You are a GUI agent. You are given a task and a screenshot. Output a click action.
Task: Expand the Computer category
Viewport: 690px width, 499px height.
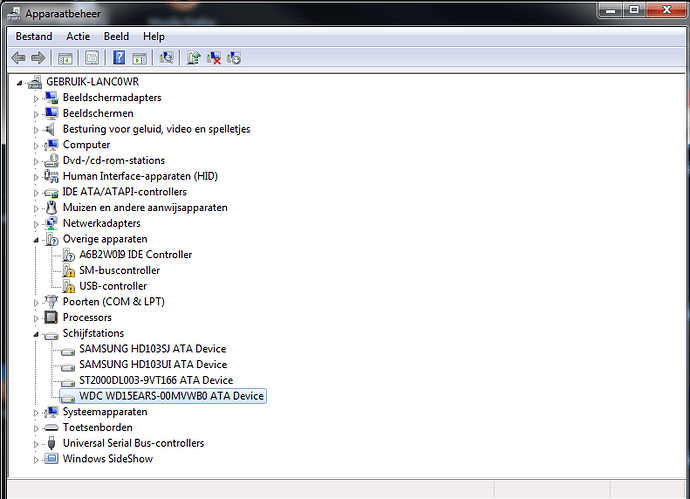tap(36, 146)
